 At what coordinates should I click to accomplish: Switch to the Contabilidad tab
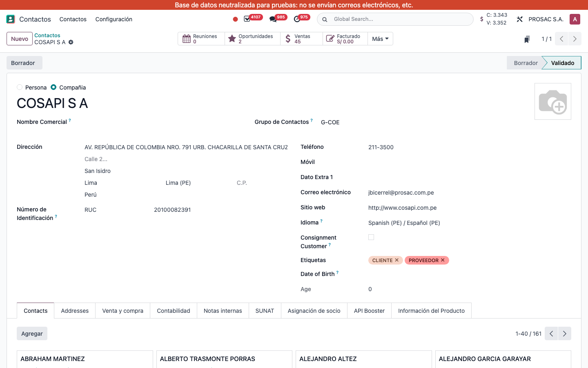(174, 311)
